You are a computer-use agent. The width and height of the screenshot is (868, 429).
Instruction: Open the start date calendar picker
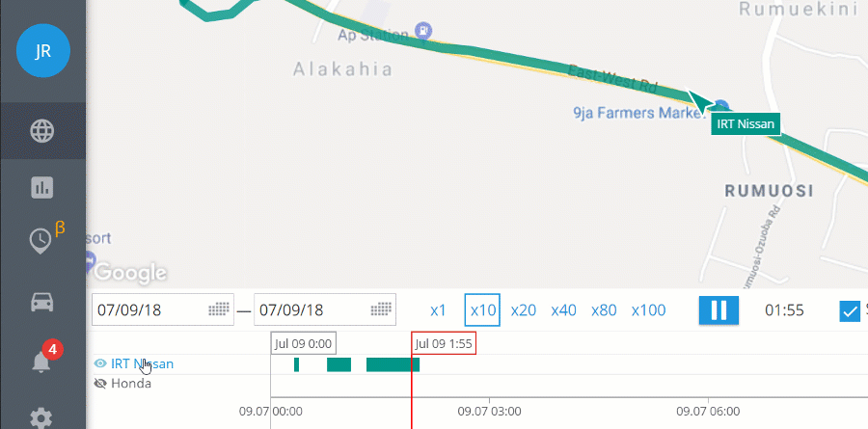click(219, 310)
